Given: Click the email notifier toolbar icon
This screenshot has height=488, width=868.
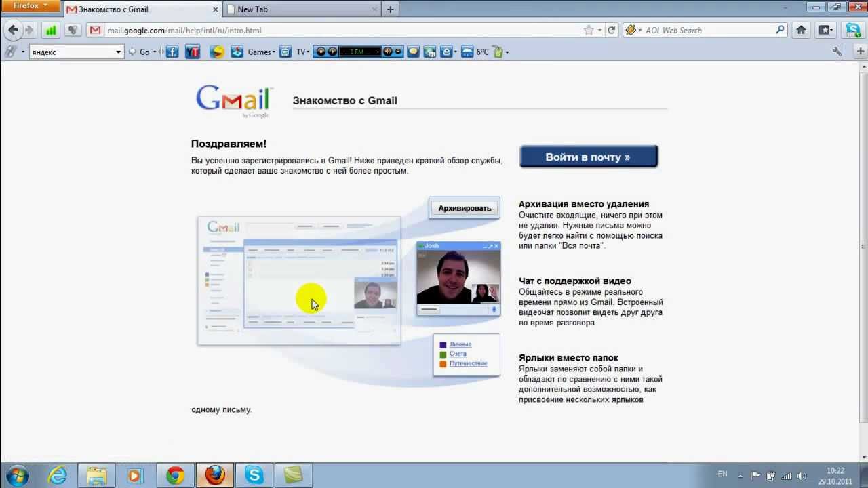Looking at the screenshot, I should pyautogui.click(x=447, y=52).
